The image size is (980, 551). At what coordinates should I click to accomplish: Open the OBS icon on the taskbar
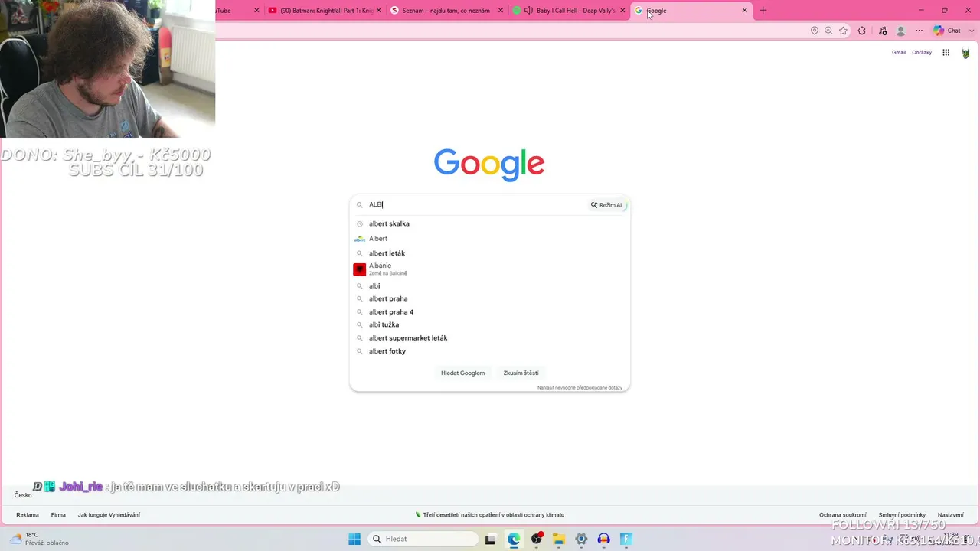point(537,539)
